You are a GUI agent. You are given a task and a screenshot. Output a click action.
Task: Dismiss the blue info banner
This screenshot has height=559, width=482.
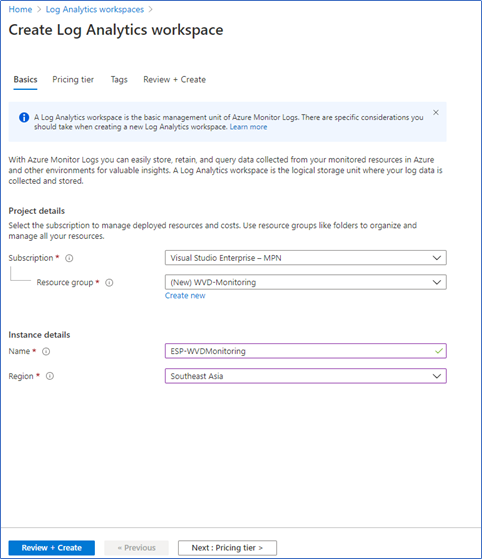coord(436,113)
